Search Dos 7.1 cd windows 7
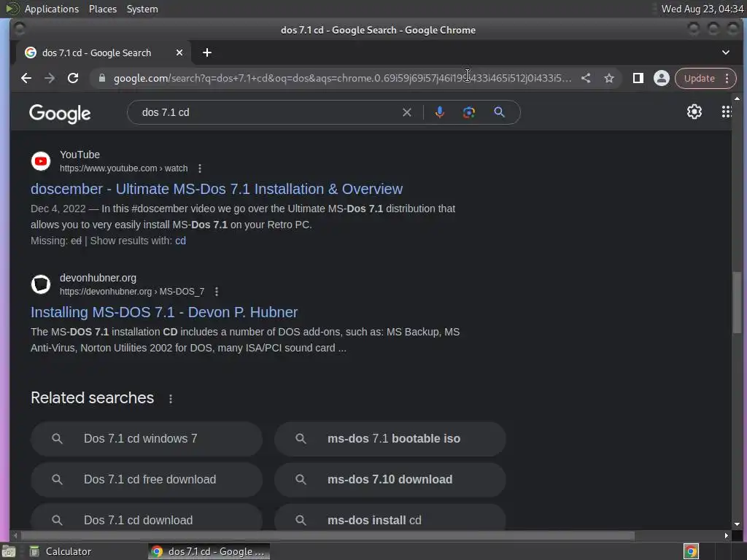Image resolution: width=747 pixels, height=560 pixels. [x=147, y=438]
